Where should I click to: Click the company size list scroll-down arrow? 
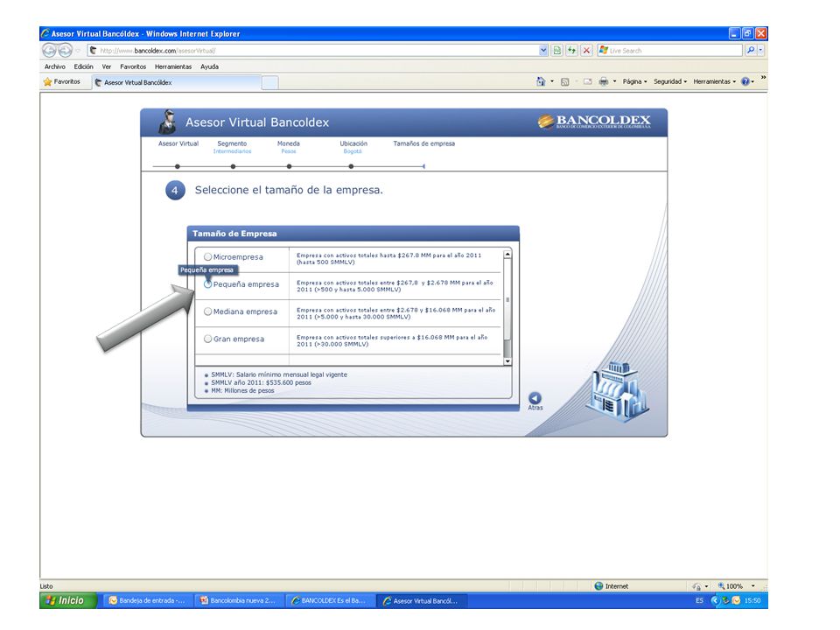coord(507,361)
